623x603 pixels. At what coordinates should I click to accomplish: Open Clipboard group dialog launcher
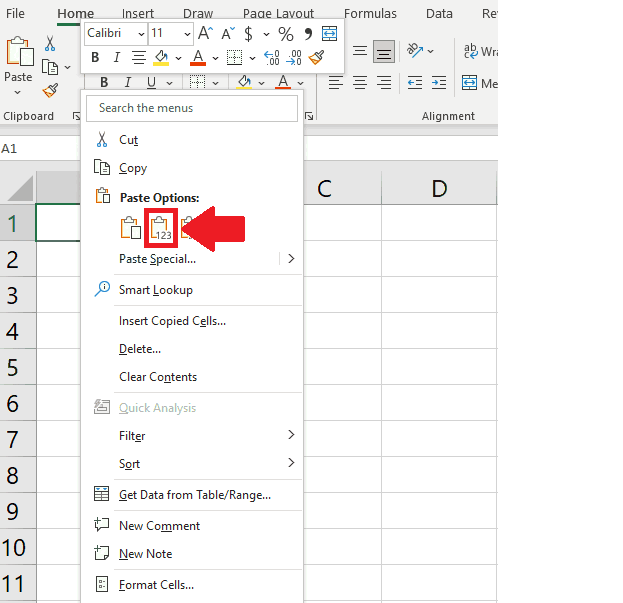(75, 116)
